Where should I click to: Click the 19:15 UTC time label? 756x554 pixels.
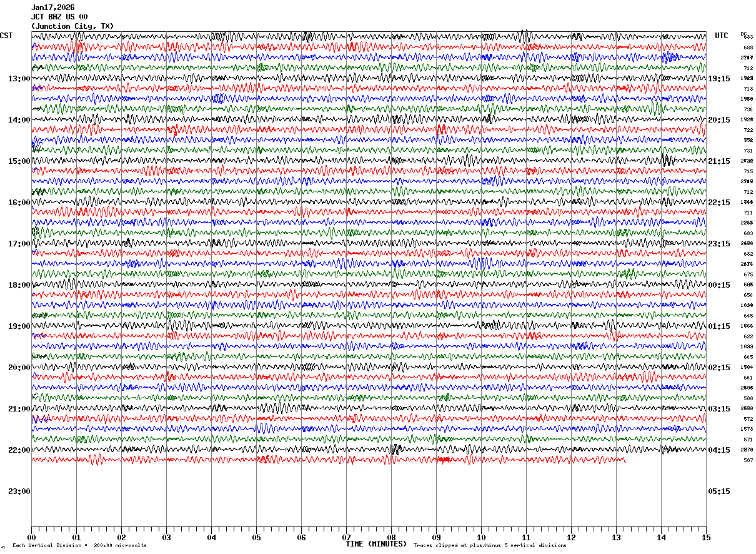pyautogui.click(x=719, y=79)
